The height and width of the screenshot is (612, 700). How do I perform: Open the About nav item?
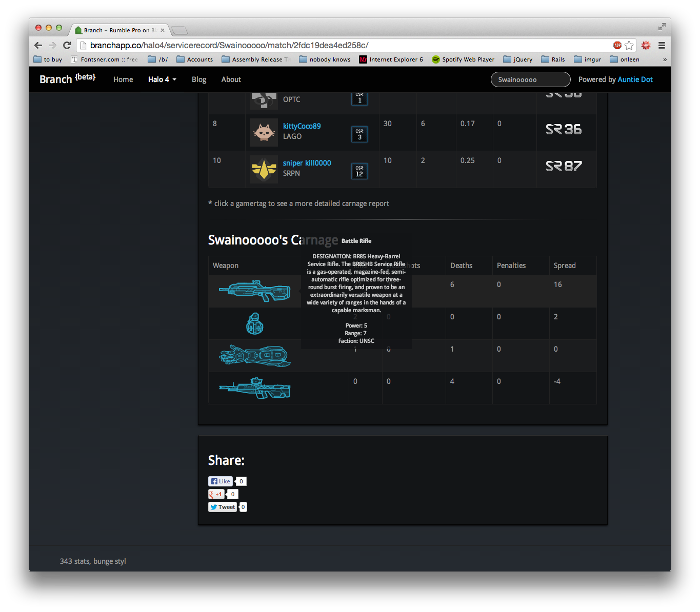tap(231, 79)
